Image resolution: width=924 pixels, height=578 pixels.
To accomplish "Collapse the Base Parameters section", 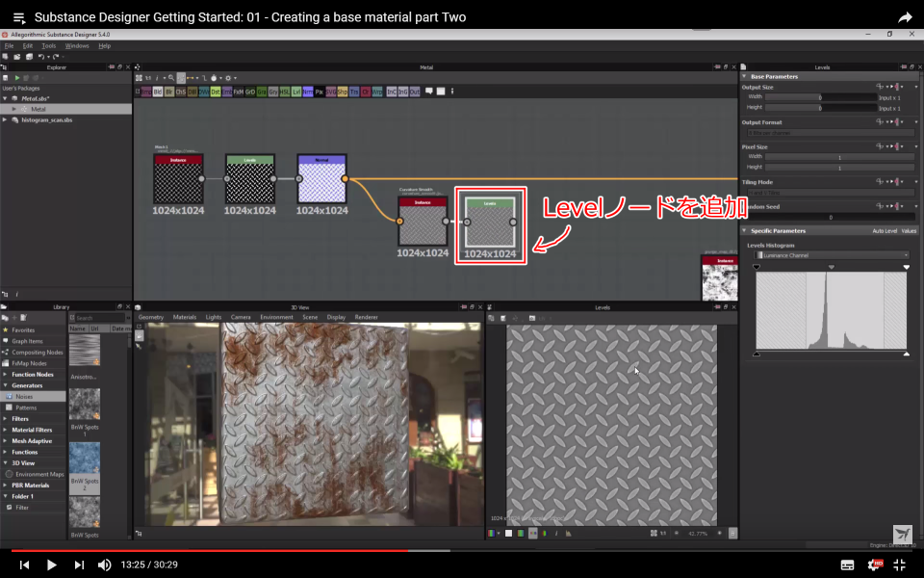I will click(744, 77).
